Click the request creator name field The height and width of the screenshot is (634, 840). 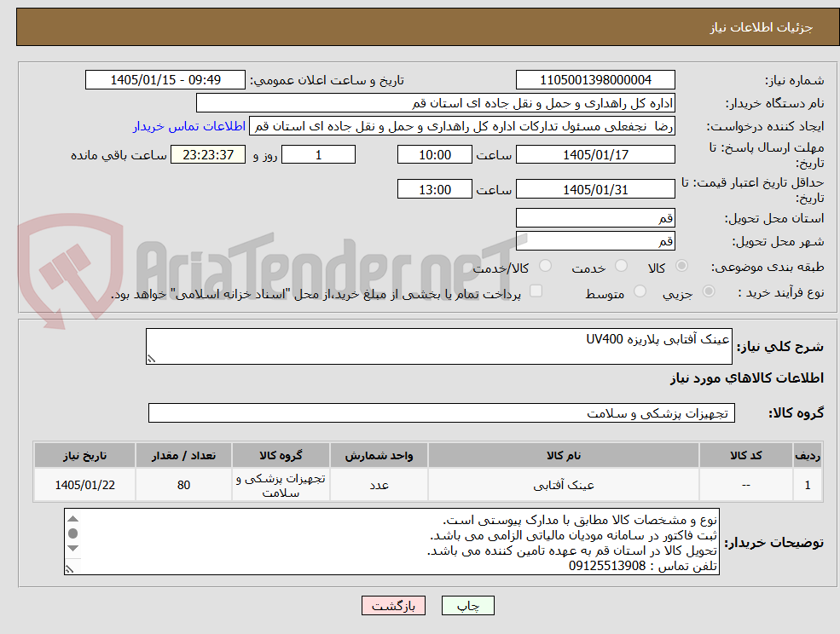[x=461, y=126]
